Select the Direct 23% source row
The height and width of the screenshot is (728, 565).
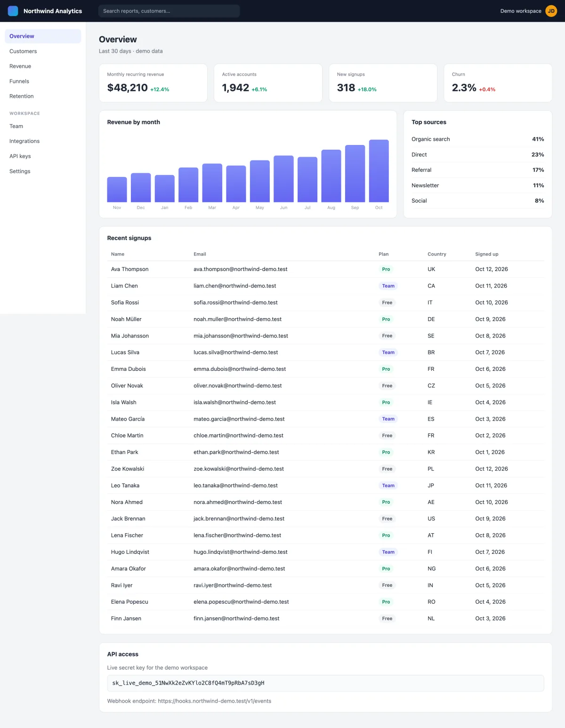coord(478,155)
